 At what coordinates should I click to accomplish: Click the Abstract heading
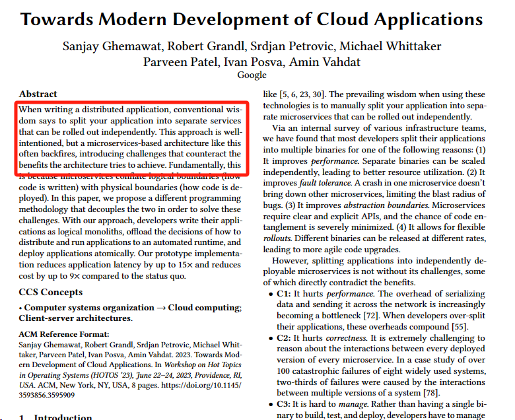click(38, 94)
